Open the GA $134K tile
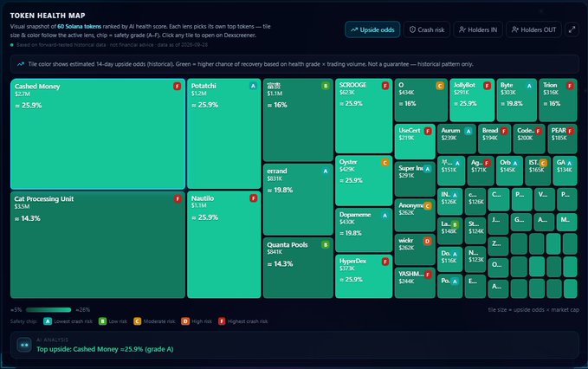 [565, 171]
